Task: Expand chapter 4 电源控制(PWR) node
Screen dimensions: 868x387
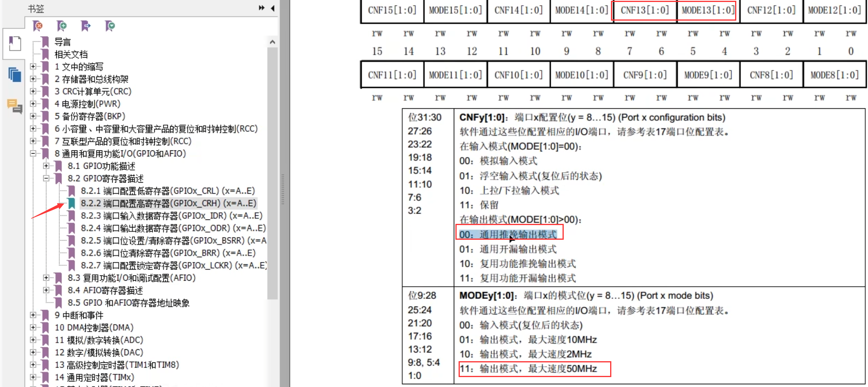Action: [33, 104]
